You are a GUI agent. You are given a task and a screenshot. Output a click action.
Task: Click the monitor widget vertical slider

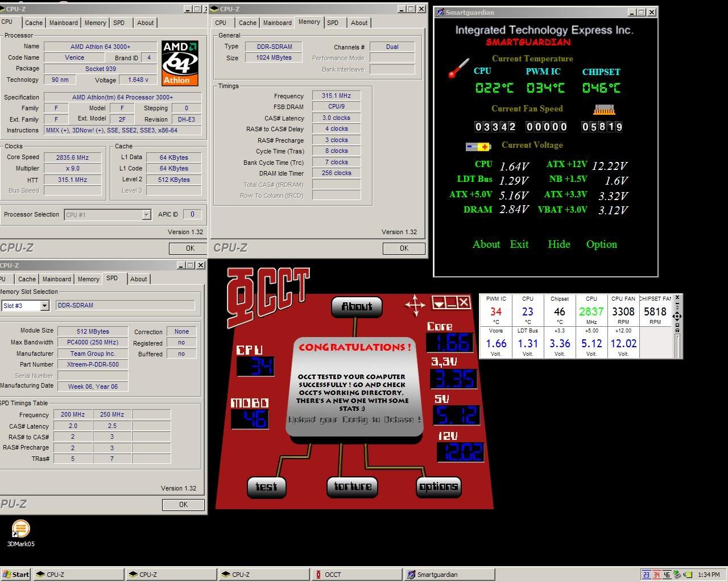(677, 345)
